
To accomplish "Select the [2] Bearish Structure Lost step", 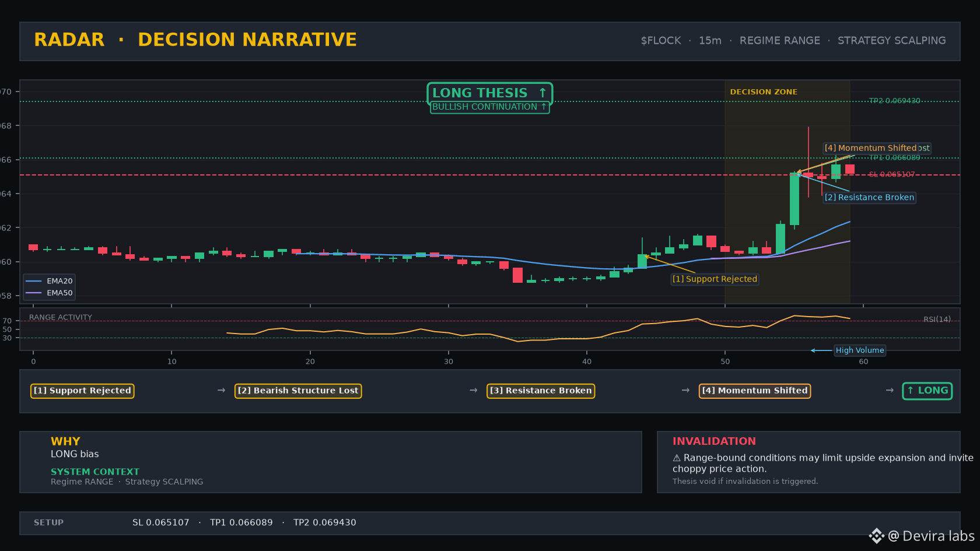I will pyautogui.click(x=298, y=391).
